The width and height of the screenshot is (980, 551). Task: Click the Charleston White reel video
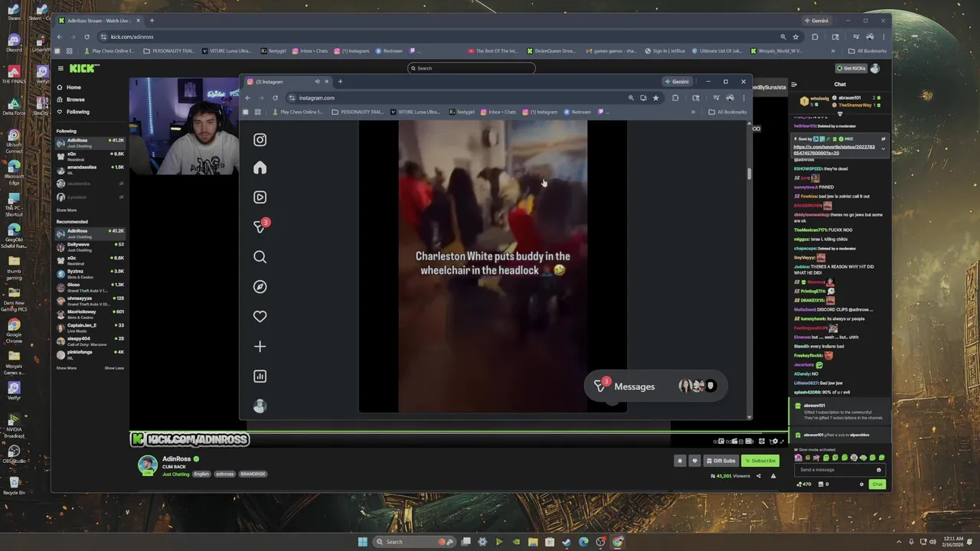(x=492, y=266)
